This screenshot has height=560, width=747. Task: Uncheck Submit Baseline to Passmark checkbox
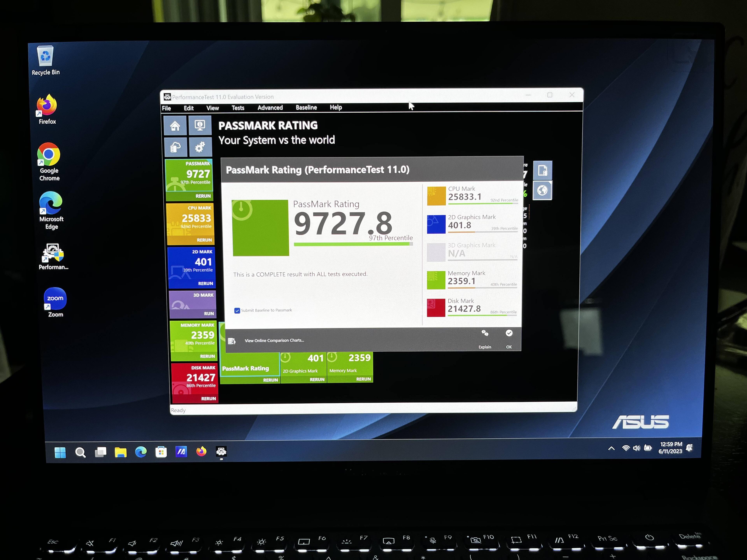click(x=237, y=311)
